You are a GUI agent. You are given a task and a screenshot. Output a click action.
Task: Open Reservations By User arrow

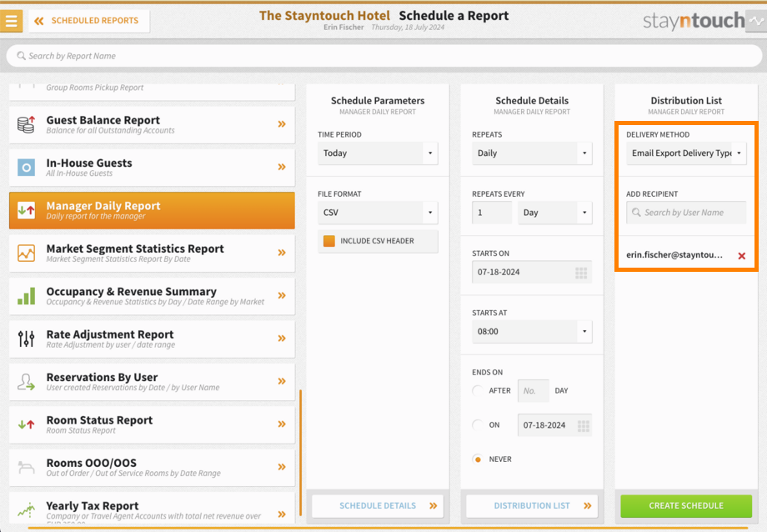pyautogui.click(x=282, y=381)
